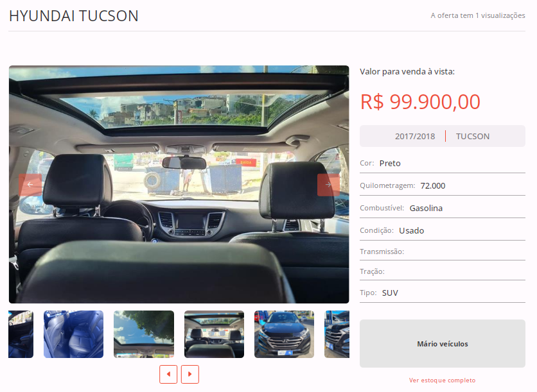
Task: Click the TUCSON model label
Action: (473, 137)
